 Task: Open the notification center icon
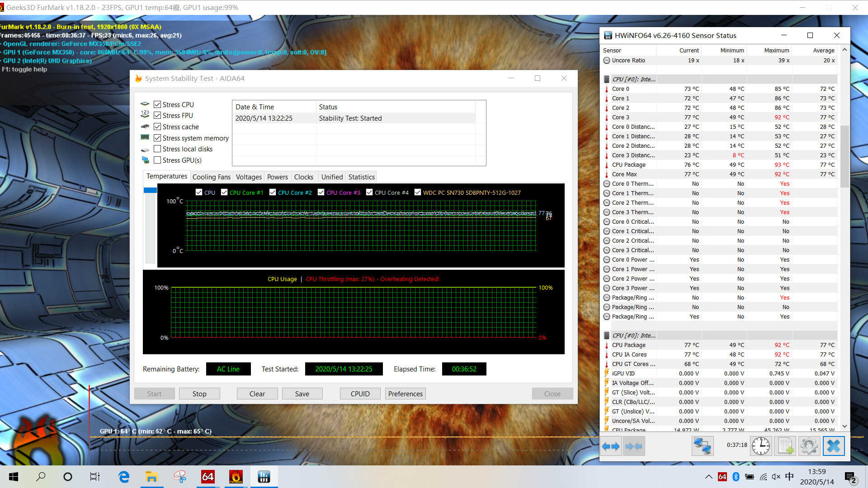click(x=850, y=477)
